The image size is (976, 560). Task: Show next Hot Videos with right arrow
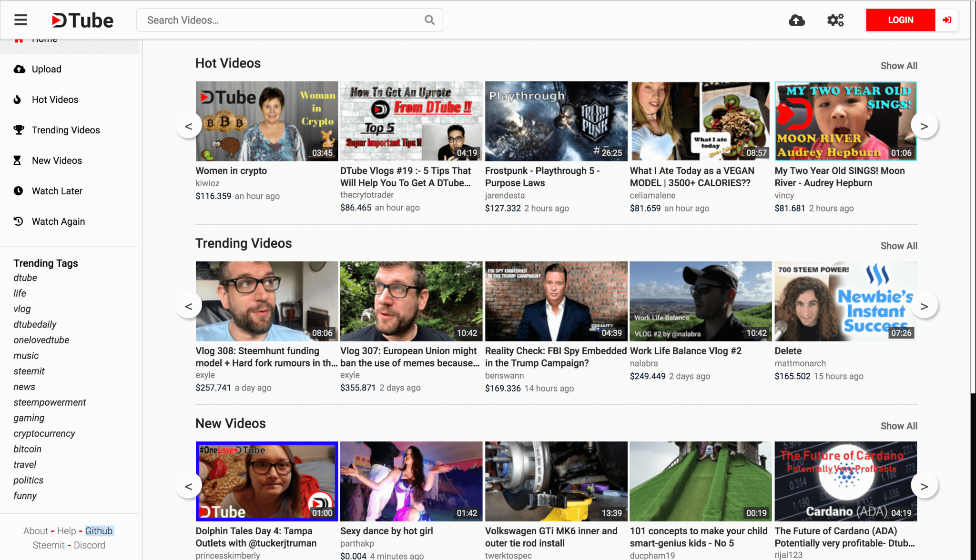924,126
